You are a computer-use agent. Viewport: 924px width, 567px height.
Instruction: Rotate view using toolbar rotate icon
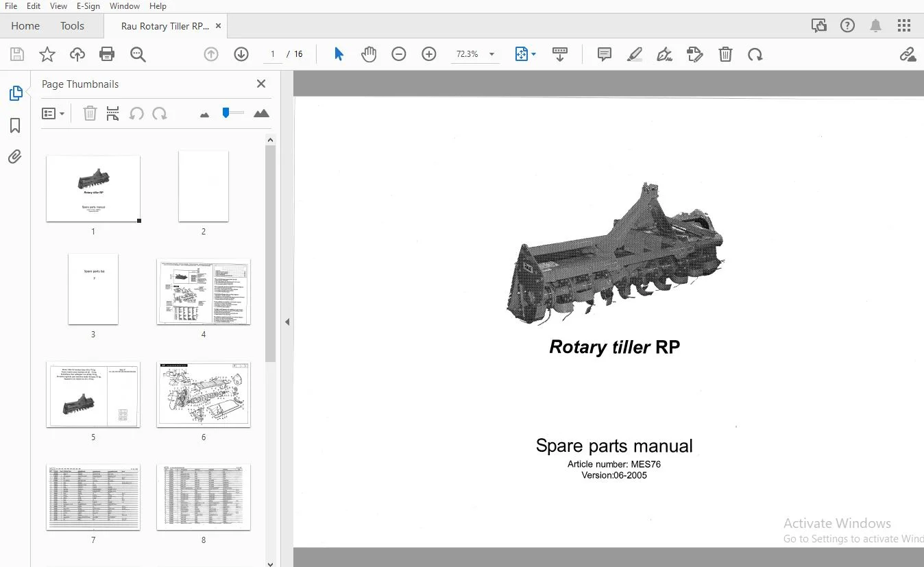point(755,54)
